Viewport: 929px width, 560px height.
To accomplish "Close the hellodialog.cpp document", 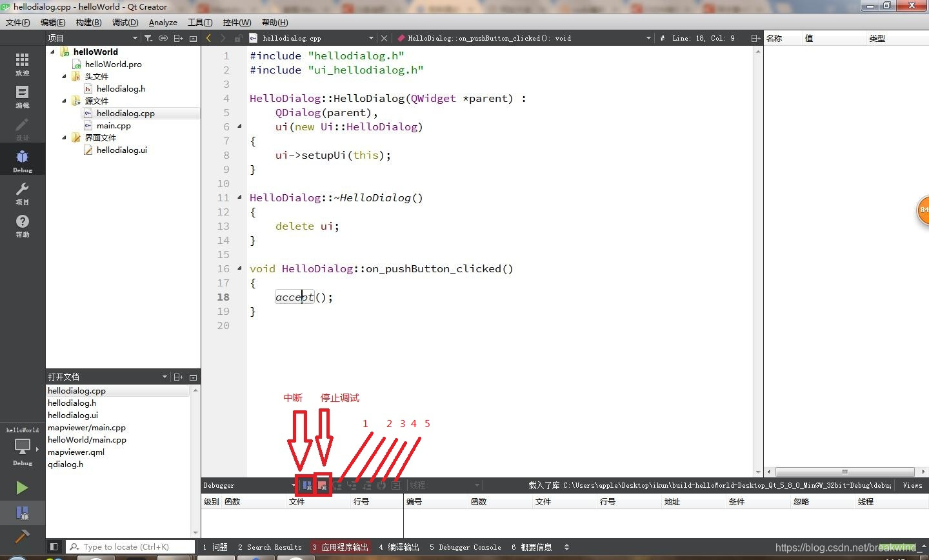I will tap(384, 38).
